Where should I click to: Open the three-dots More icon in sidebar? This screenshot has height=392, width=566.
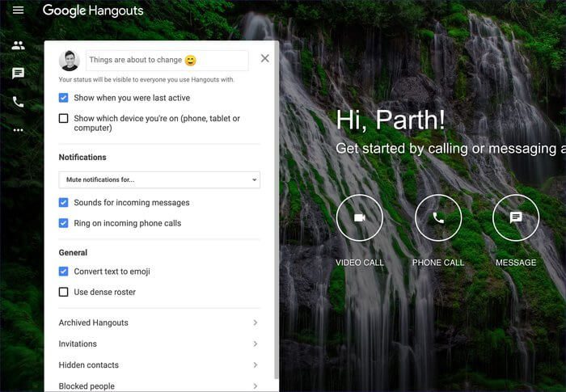point(18,130)
